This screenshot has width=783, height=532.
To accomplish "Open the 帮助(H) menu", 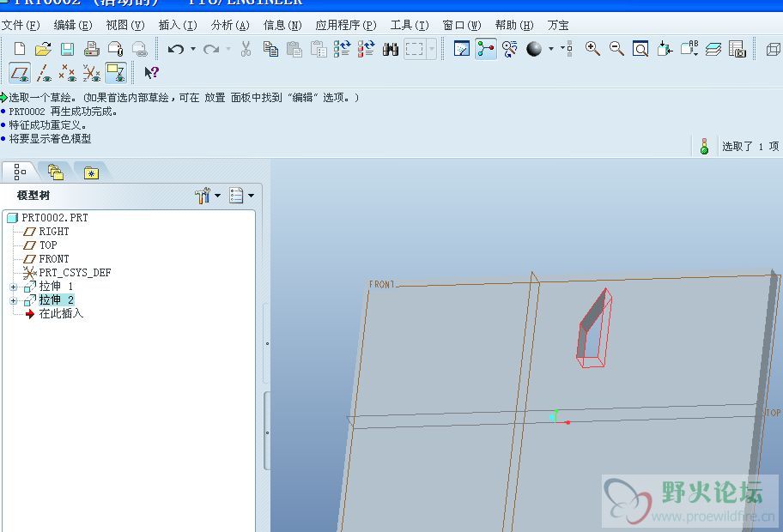I will click(514, 25).
